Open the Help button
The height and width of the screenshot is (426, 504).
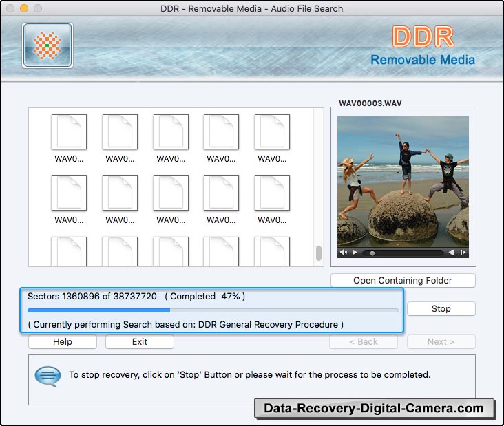(63, 341)
